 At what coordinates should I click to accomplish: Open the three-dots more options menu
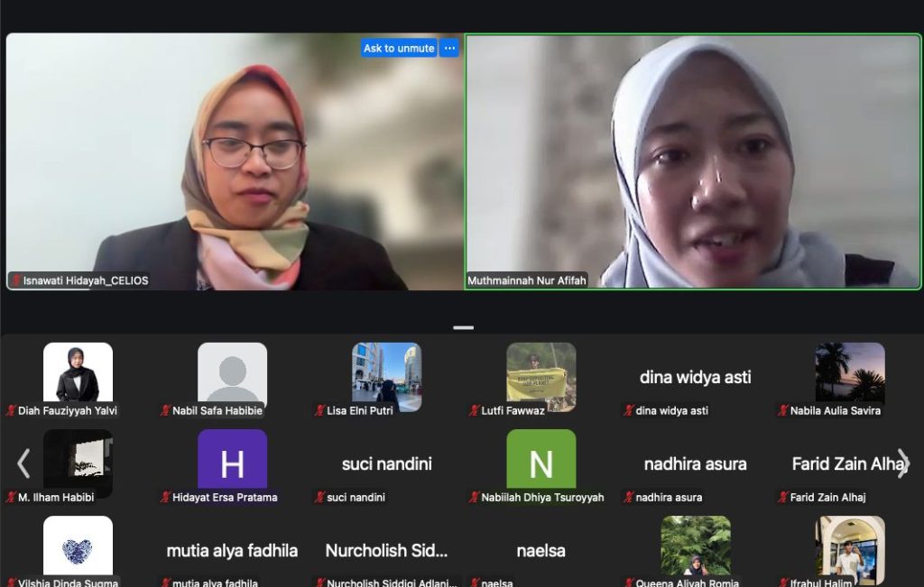(x=449, y=48)
